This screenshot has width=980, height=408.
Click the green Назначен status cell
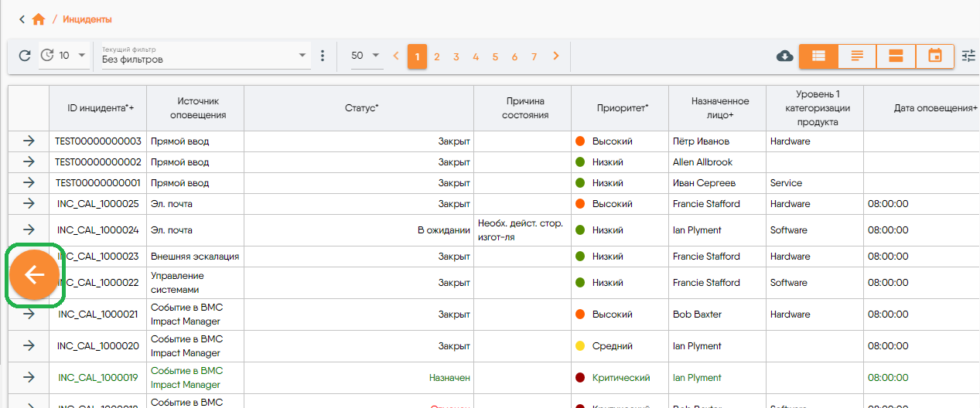pos(359,378)
